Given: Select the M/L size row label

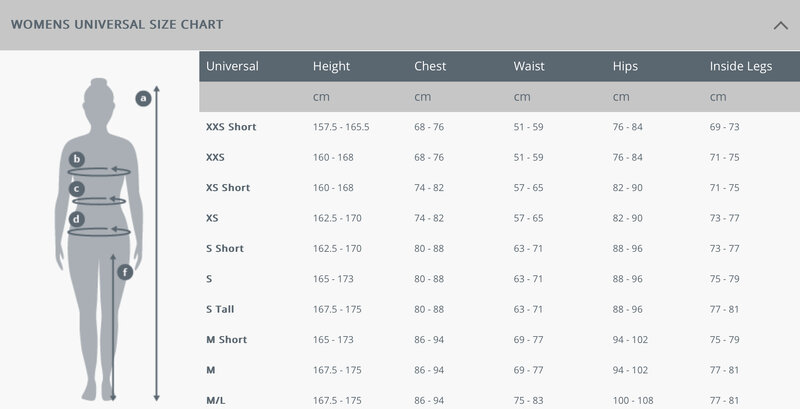Looking at the screenshot, I should tap(215, 400).
